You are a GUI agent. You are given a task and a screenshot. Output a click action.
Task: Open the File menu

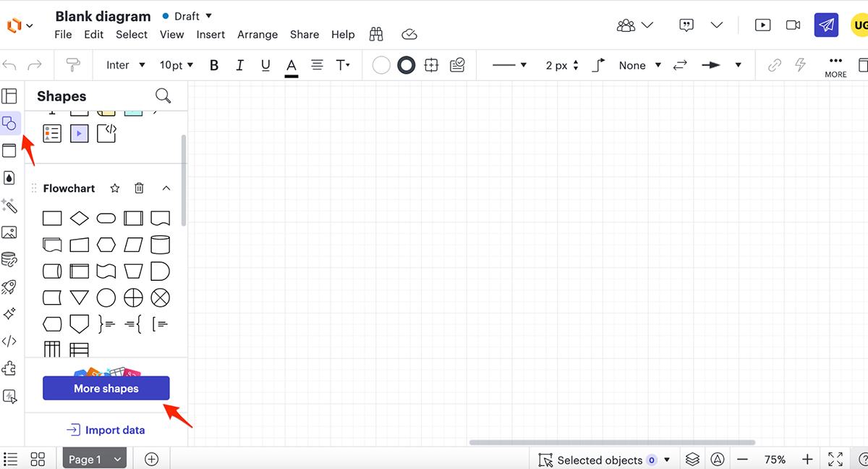[63, 34]
